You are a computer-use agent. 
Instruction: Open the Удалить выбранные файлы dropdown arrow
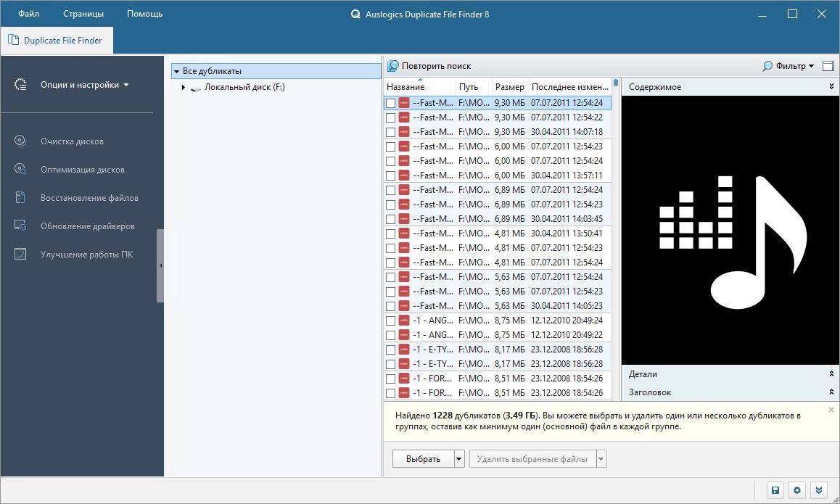coord(601,459)
